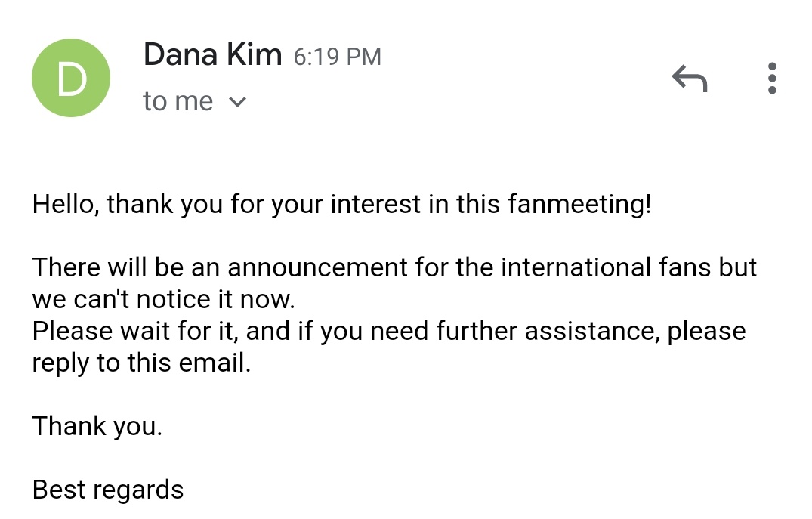Click the word 'further' in the message
The image size is (812, 519).
[477, 331]
